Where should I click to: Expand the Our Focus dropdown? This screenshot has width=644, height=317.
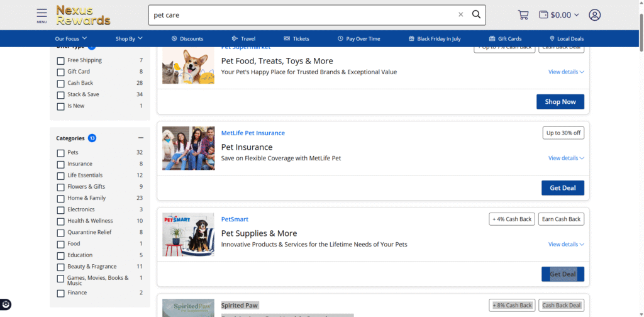71,38
